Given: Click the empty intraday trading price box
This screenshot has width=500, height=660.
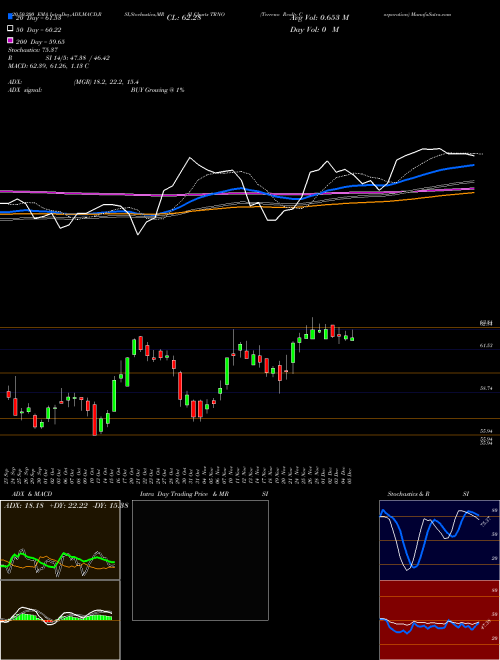Looking at the screenshot, I should pos(200,560).
